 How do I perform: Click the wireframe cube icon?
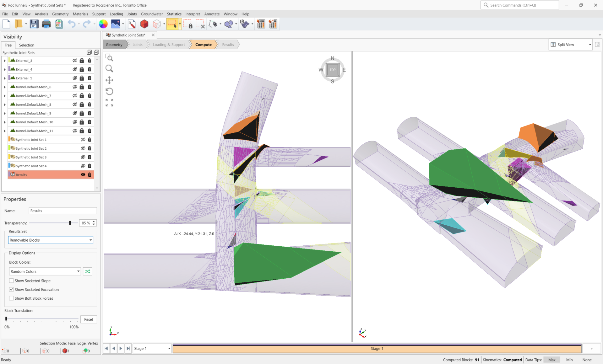(157, 24)
